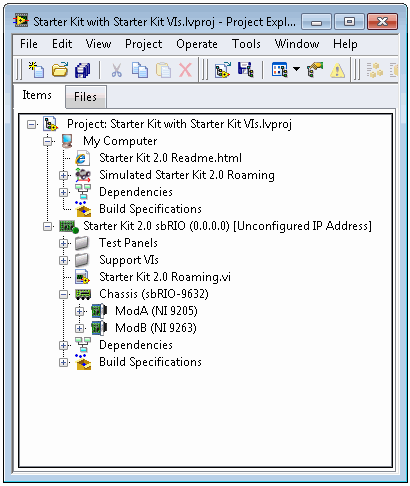Click the LabVIEW title bar icon
Image resolution: width=410 pixels, height=486 pixels.
click(21, 21)
